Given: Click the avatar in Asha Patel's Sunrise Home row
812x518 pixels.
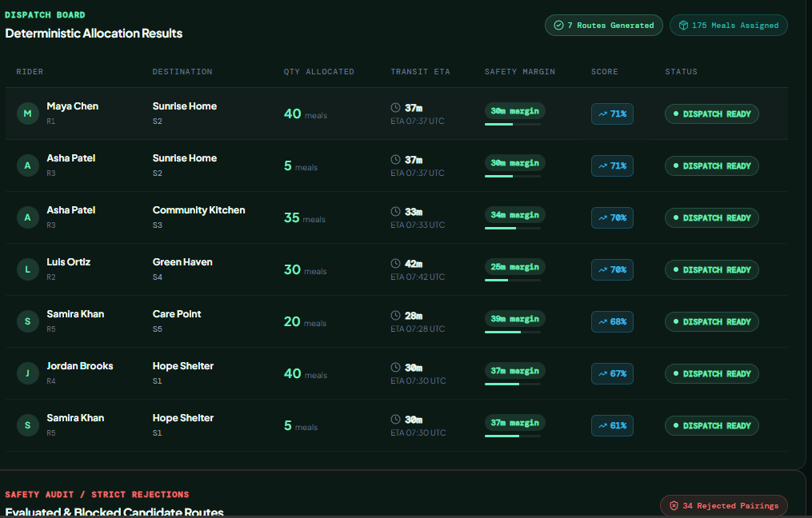Looking at the screenshot, I should point(28,165).
